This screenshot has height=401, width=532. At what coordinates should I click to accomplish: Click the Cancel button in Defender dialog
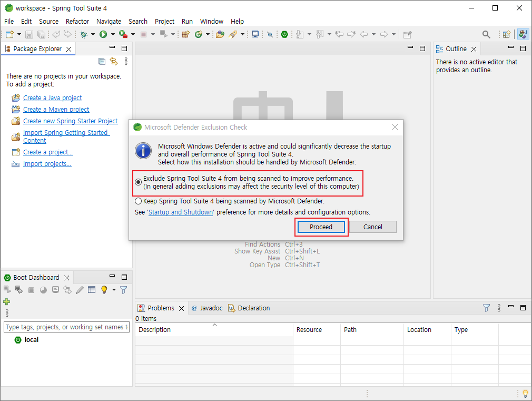[x=373, y=227]
